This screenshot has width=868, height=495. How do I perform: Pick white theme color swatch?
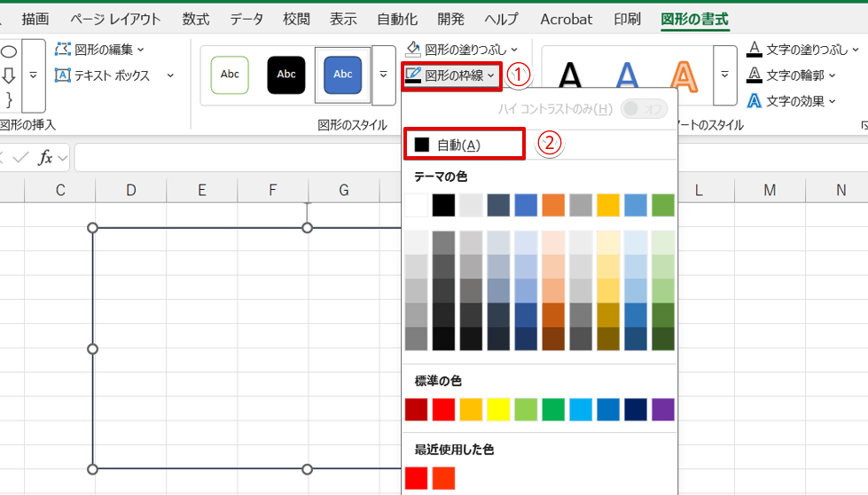(x=417, y=206)
